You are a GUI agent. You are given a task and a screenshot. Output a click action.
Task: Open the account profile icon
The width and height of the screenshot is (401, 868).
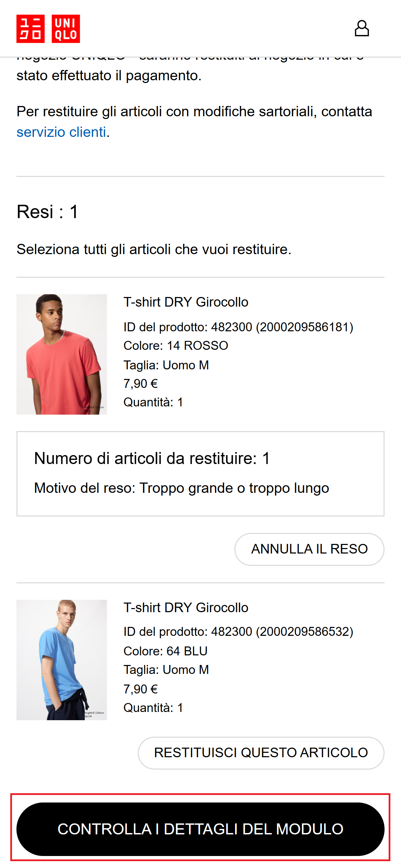point(362,28)
